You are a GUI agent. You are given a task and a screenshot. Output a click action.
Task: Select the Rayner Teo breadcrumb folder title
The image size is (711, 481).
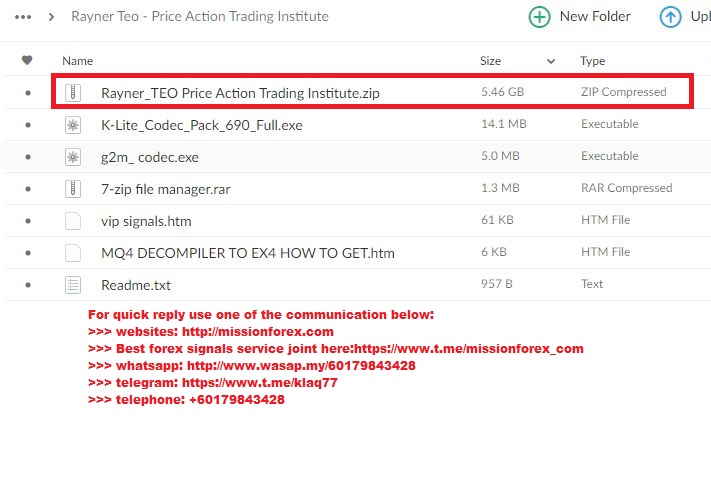pyautogui.click(x=200, y=17)
